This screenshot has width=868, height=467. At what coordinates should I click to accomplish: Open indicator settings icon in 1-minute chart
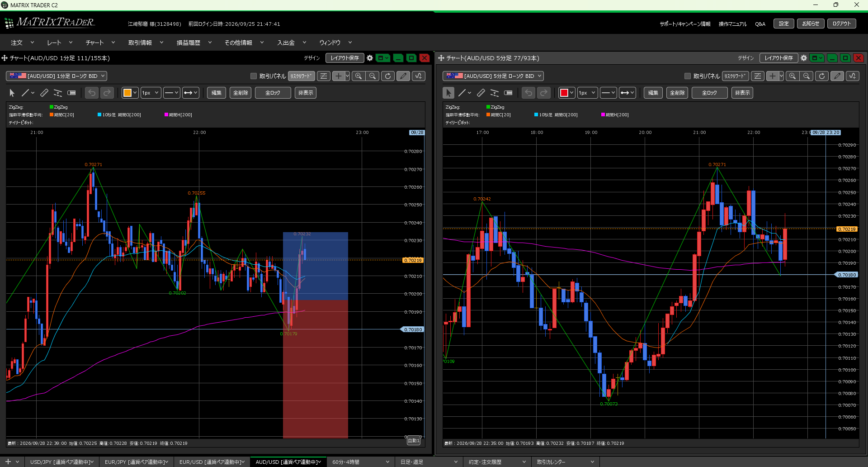(x=419, y=76)
